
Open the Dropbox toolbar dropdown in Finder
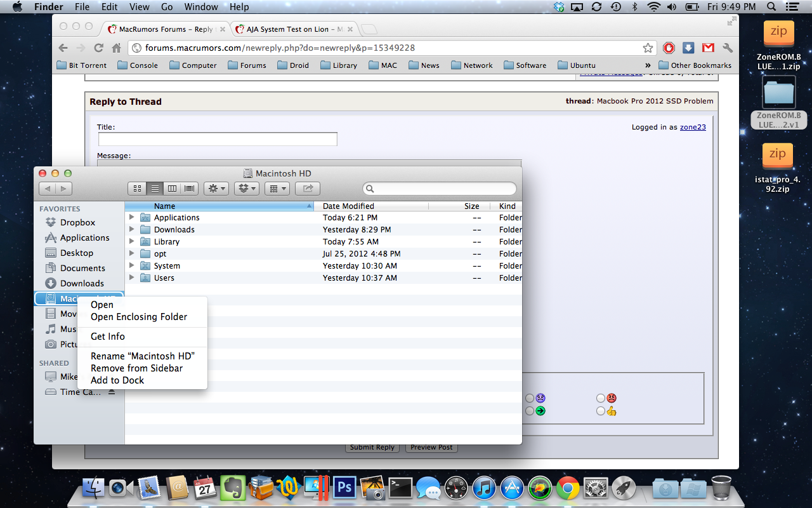pyautogui.click(x=247, y=189)
